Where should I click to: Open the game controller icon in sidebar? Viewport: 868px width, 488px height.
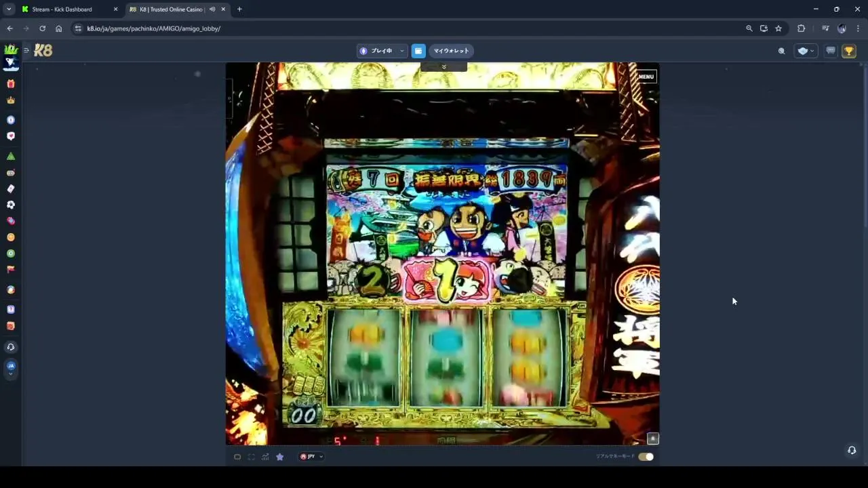click(x=11, y=173)
